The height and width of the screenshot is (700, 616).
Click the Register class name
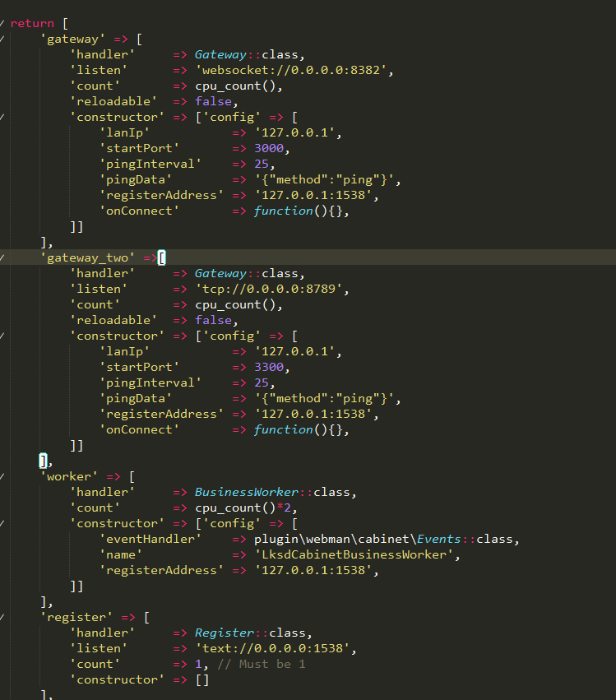tap(224, 633)
